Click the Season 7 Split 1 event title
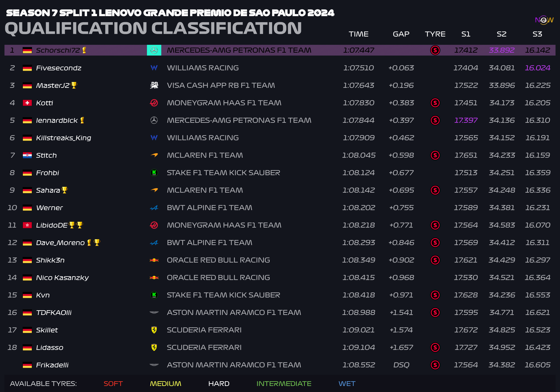Screen dimensions: 560x392 pos(170,13)
